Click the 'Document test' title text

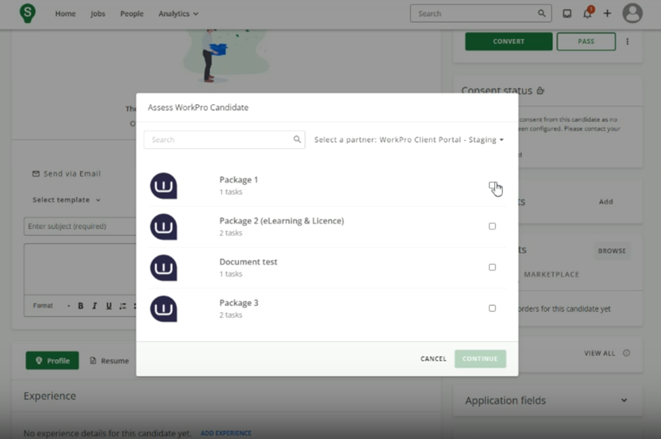[248, 262]
